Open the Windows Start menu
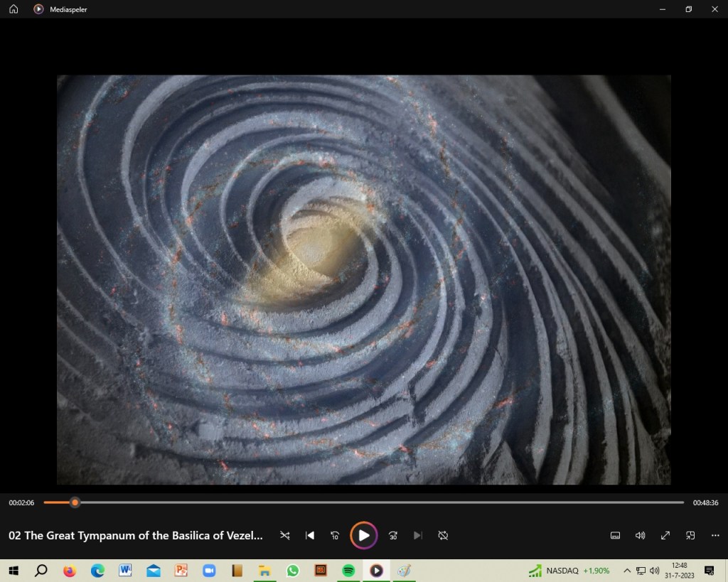This screenshot has width=728, height=582. click(14, 571)
